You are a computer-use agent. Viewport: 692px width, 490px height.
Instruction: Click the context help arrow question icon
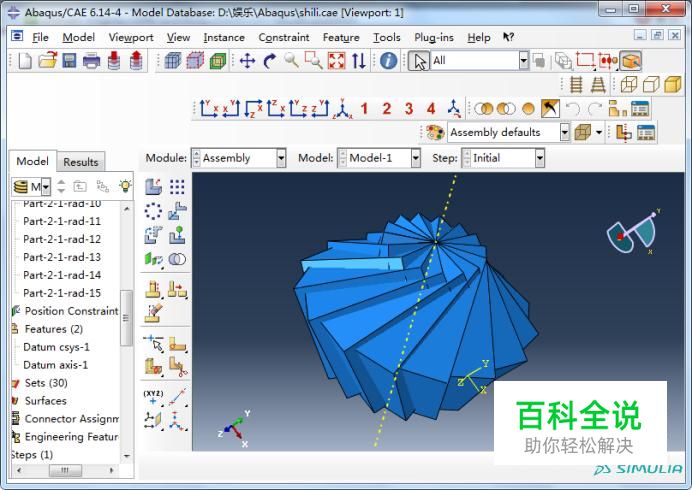coord(508,37)
